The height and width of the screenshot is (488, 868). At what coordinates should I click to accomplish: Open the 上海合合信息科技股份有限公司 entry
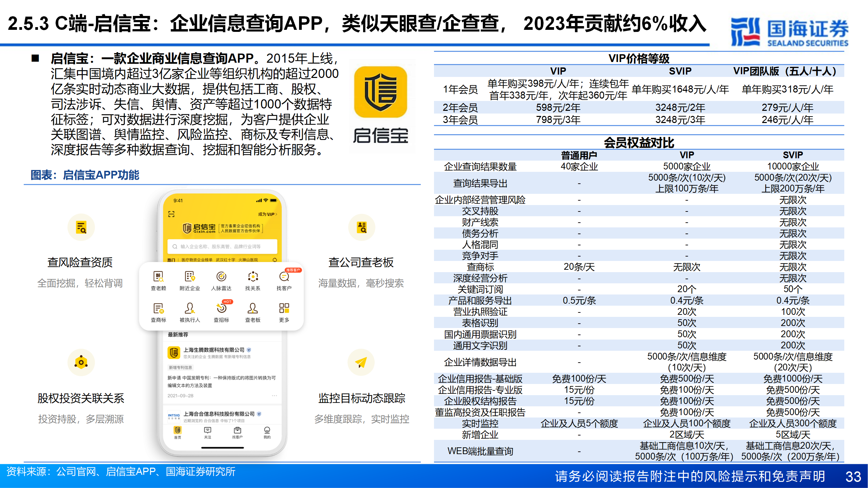coord(222,416)
